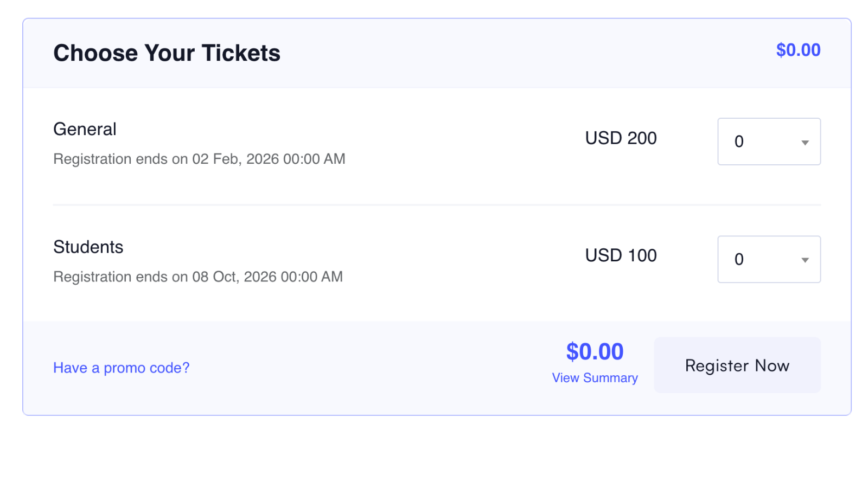This screenshot has height=488, width=868.
Task: Select the Students ticket name
Action: point(88,247)
